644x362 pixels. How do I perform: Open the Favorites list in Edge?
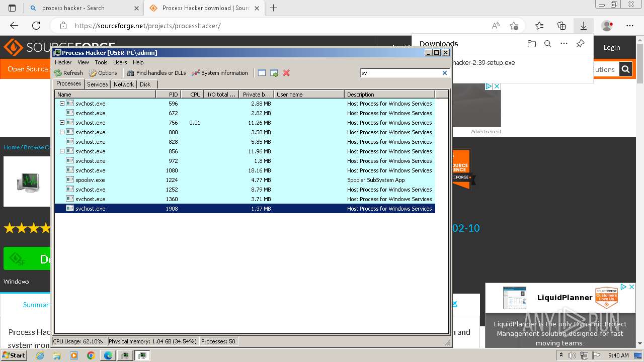point(539,26)
